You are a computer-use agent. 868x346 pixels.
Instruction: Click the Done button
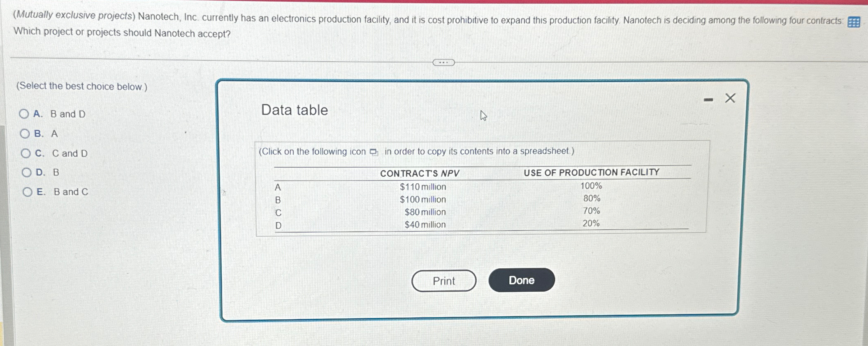click(522, 280)
